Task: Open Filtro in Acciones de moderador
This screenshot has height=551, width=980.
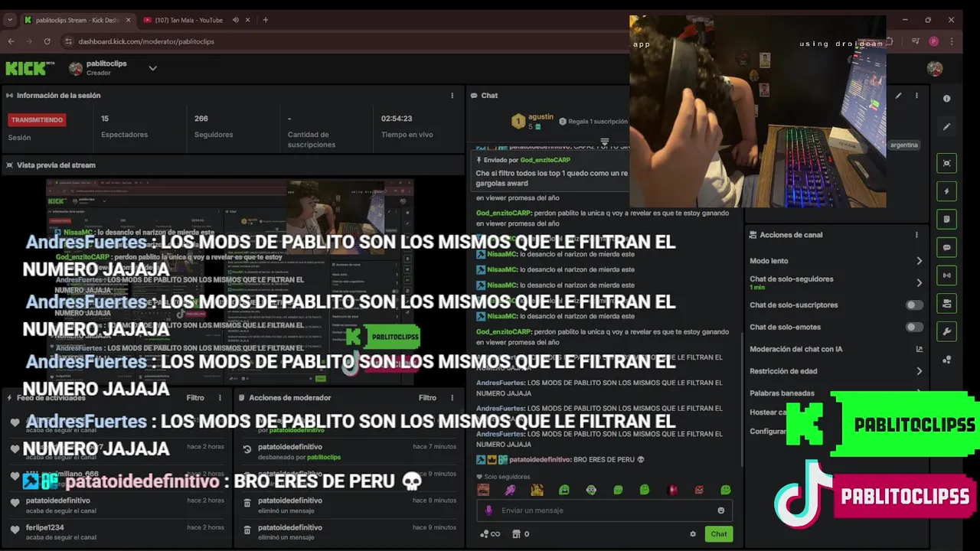Action: pos(427,398)
